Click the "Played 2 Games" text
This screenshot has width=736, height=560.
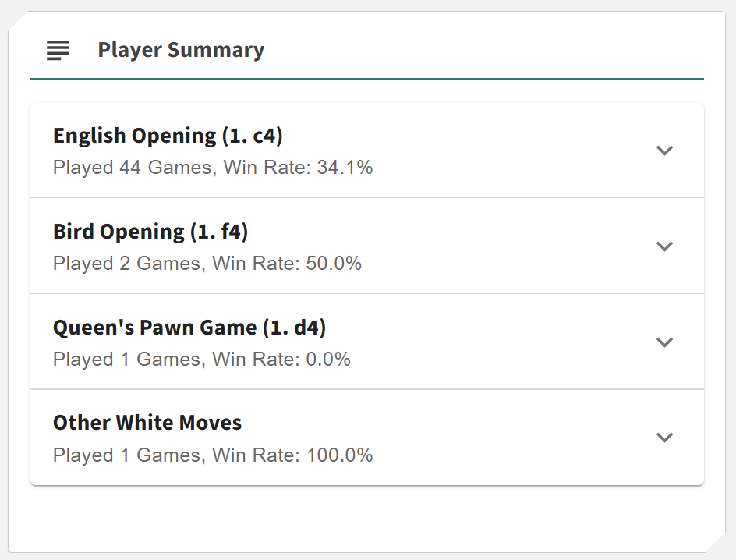tap(127, 264)
